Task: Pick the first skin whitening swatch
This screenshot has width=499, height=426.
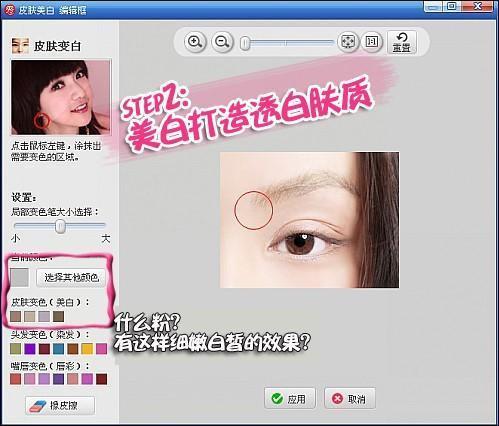Action: click(16, 316)
